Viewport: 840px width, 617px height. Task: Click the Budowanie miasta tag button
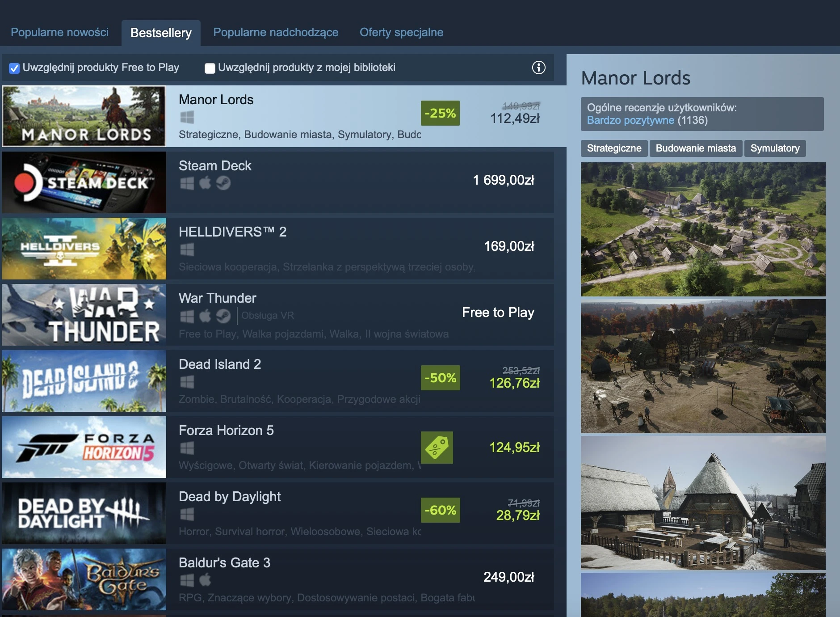pyautogui.click(x=696, y=148)
